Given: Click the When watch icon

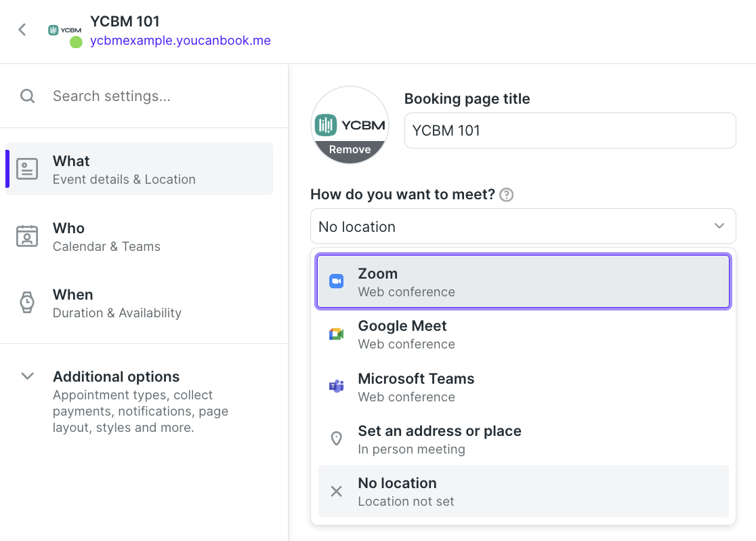Looking at the screenshot, I should (27, 302).
